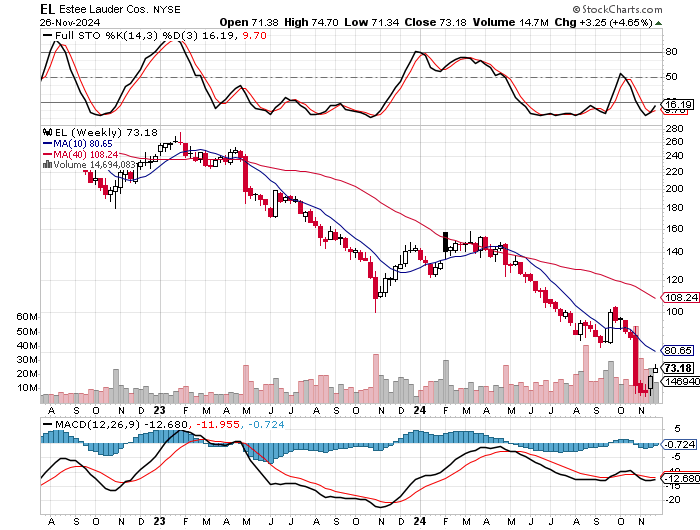Click the 20M volume axis label
This screenshot has height=530, width=700.
(x=27, y=374)
